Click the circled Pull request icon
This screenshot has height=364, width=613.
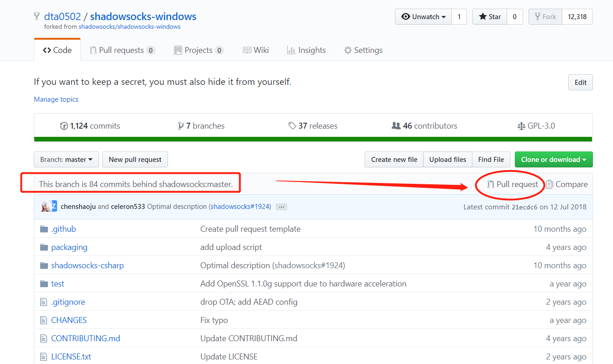(x=490, y=184)
